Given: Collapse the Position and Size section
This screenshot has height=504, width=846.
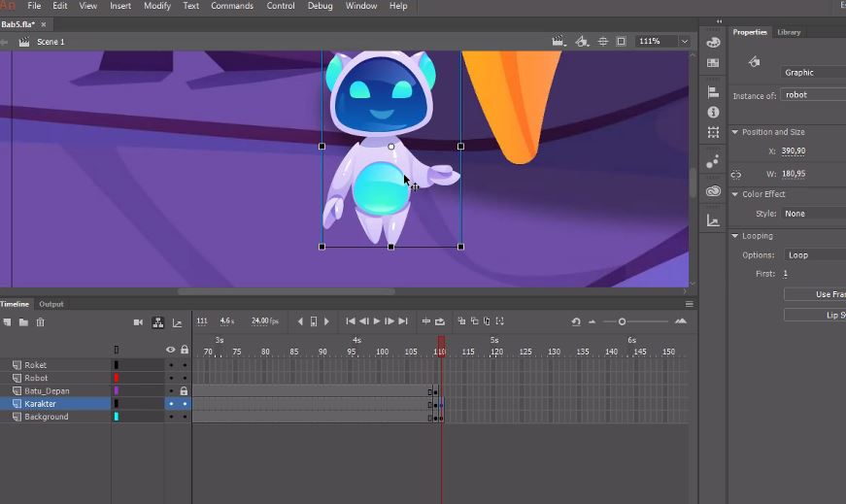Looking at the screenshot, I should (735, 132).
